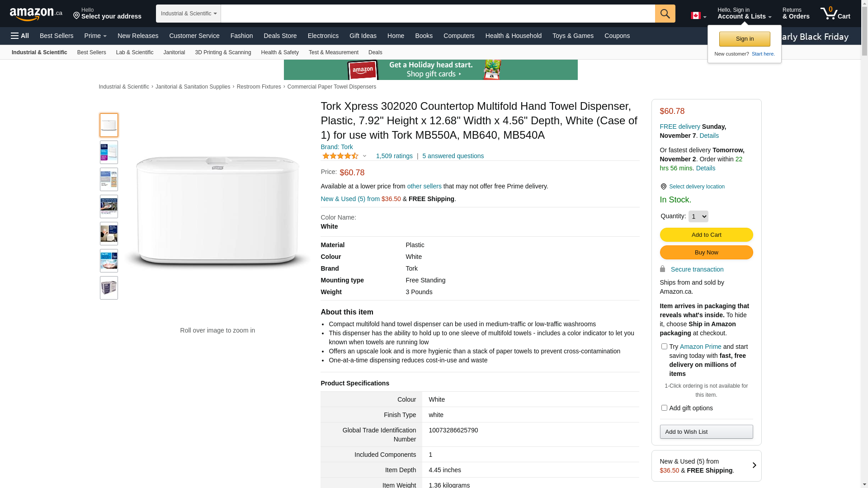Screen dimensions: 868x488
Task: Click the star rating icons
Action: tap(340, 156)
